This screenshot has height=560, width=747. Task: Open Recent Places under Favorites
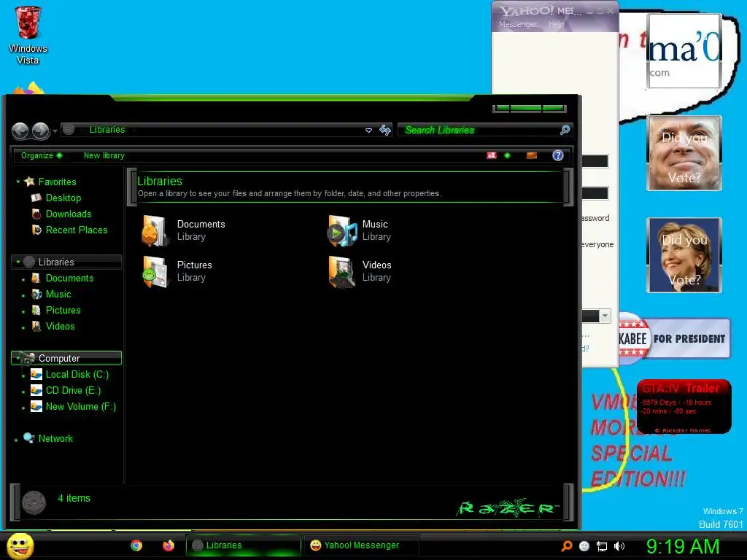[76, 230]
